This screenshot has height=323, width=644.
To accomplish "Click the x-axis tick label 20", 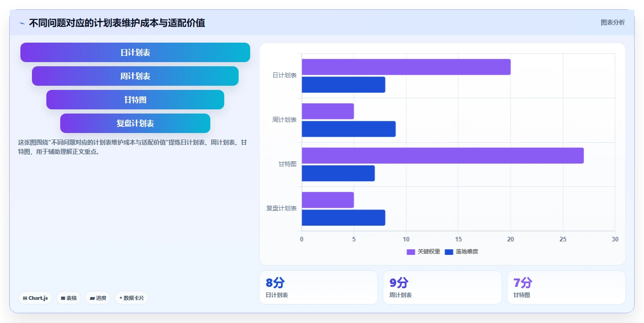I will click(511, 239).
